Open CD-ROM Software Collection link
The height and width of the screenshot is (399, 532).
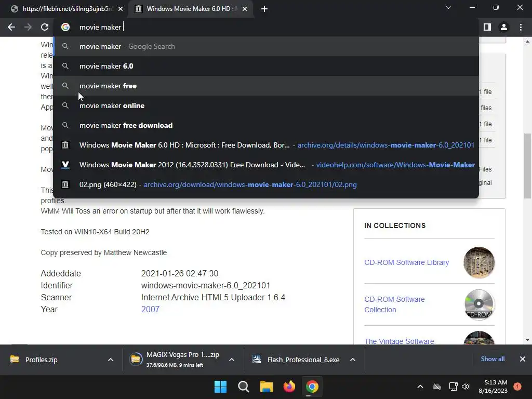[x=394, y=304]
